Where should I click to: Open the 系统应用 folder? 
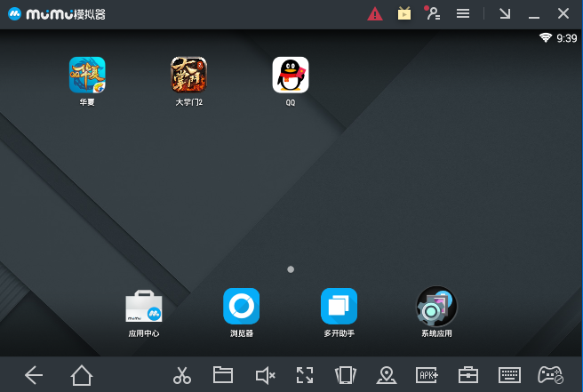tap(436, 306)
